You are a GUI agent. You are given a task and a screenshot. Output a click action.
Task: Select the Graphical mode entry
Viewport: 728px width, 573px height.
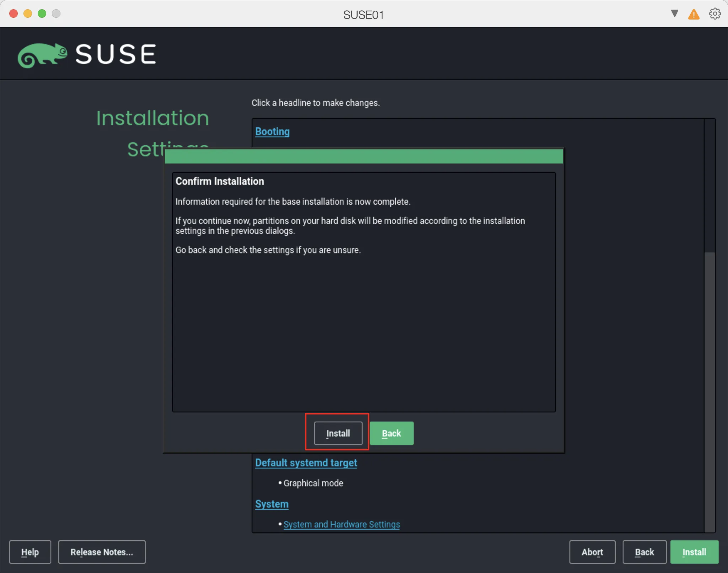(x=312, y=483)
